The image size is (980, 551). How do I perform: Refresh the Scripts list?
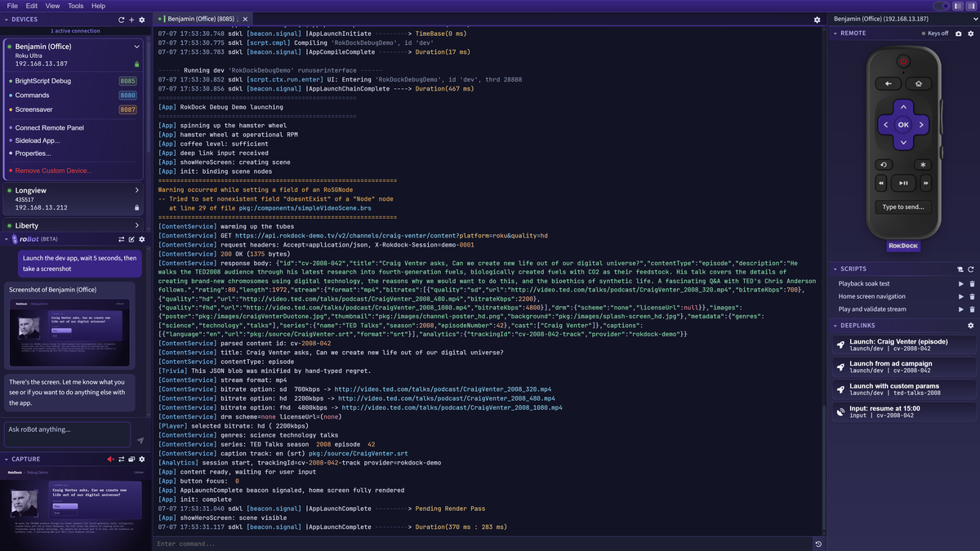click(x=971, y=269)
